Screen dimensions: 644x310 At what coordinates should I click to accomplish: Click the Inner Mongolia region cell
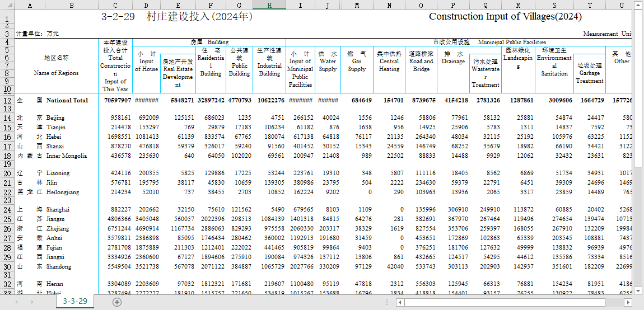(67, 156)
